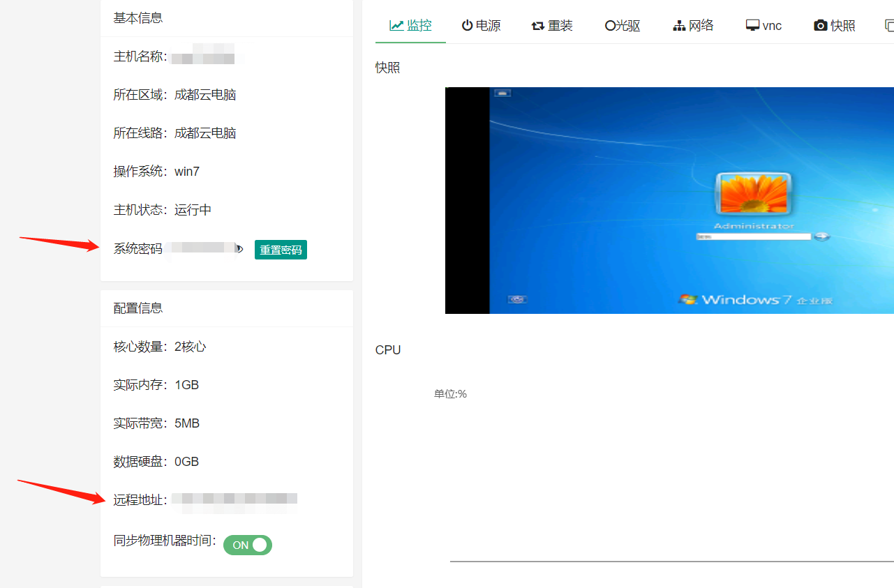Click the bandwidth value 5MB
Image resolution: width=894 pixels, height=588 pixels.
pos(187,423)
